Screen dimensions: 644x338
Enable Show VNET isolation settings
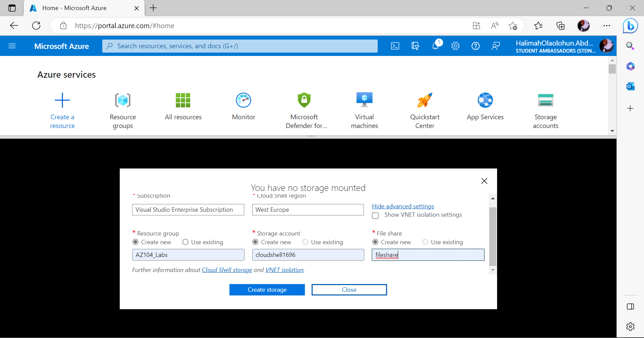pos(375,215)
